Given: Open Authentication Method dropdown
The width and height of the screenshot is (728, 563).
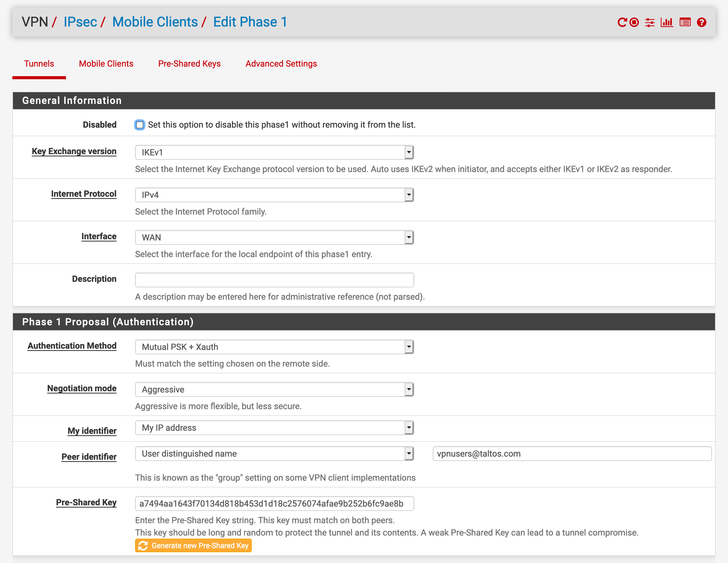Looking at the screenshot, I should tap(274, 347).
